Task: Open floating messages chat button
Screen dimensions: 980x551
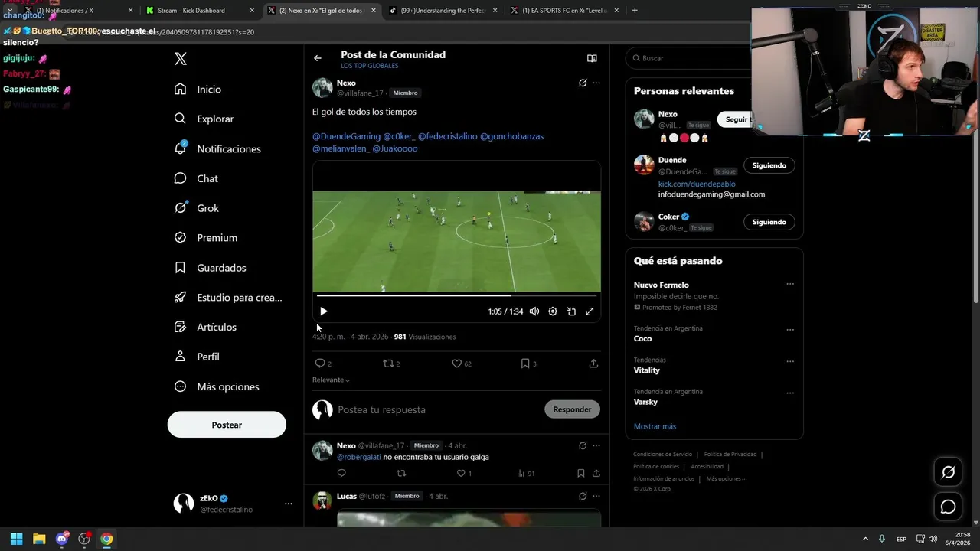Action: 948,507
